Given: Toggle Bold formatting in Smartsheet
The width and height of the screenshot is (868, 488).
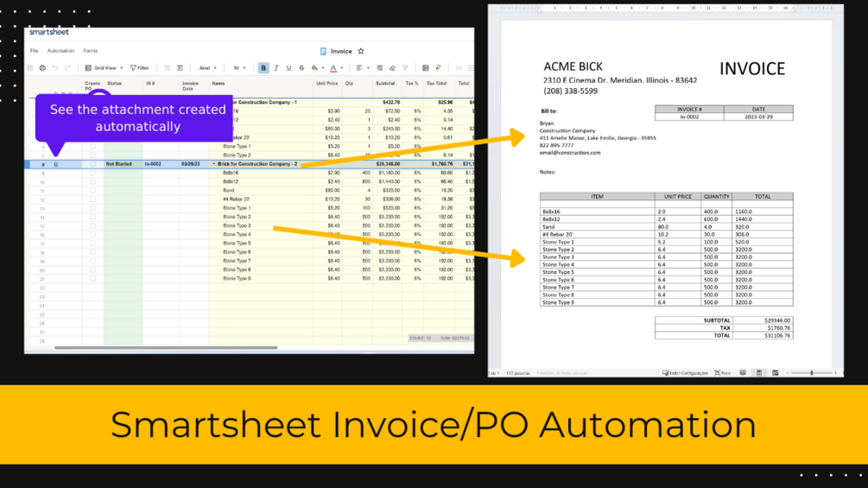Looking at the screenshot, I should tap(263, 68).
